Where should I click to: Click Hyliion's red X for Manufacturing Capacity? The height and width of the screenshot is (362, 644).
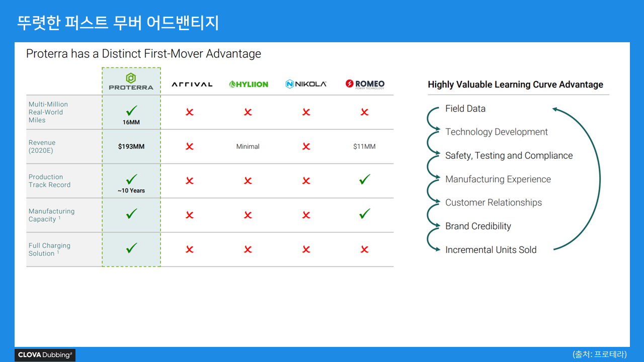(x=248, y=215)
